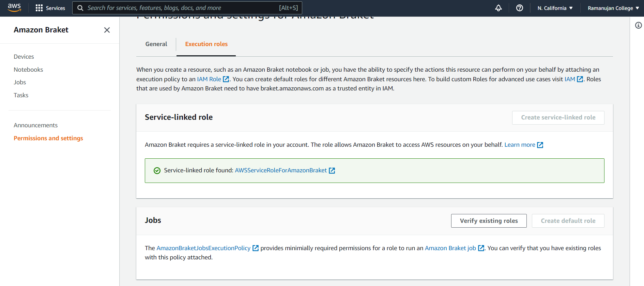Image resolution: width=644 pixels, height=286 pixels.
Task: Click the Create service-linked role button
Action: click(558, 118)
